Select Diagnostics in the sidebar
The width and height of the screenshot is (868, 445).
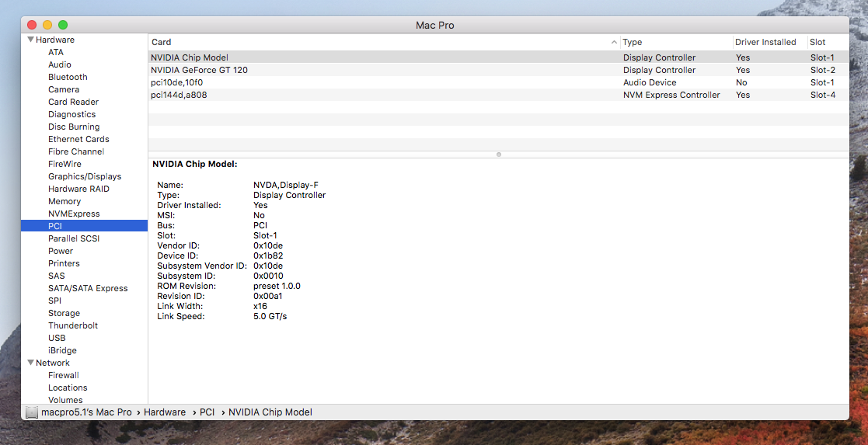click(x=72, y=114)
